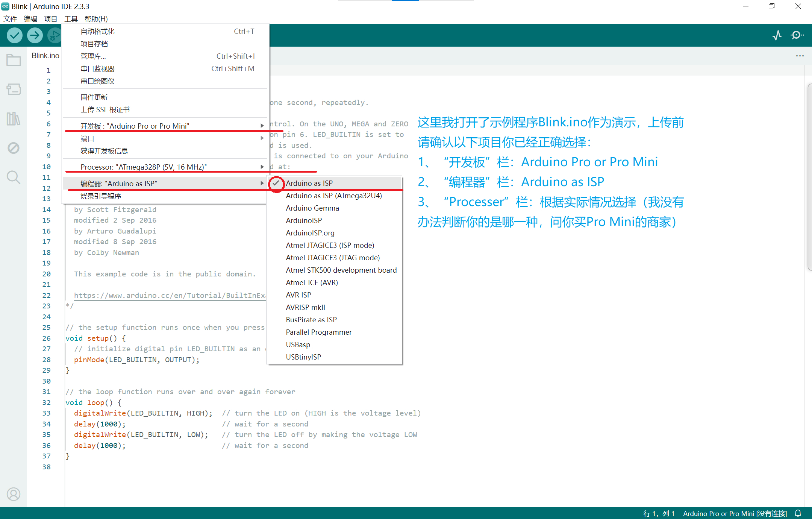The image size is (812, 519).
Task: Open the Serial Monitor icon in toolbar
Action: 797,35
